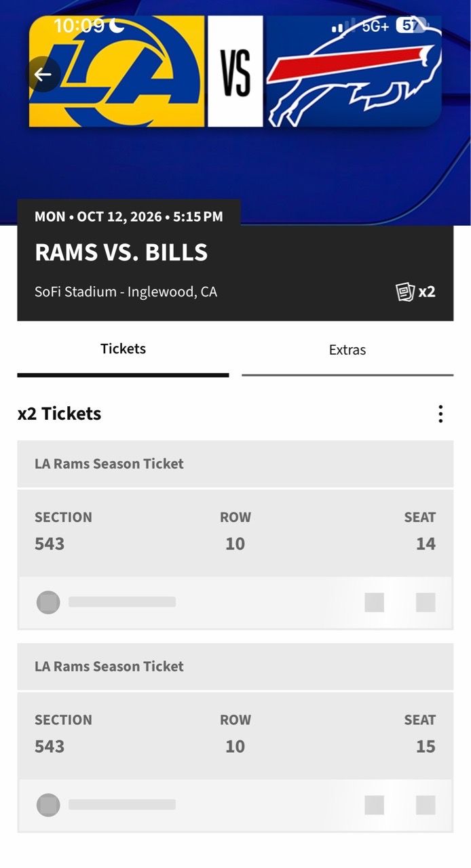
Task: Tap the battery indicator in status bar
Action: point(413,26)
